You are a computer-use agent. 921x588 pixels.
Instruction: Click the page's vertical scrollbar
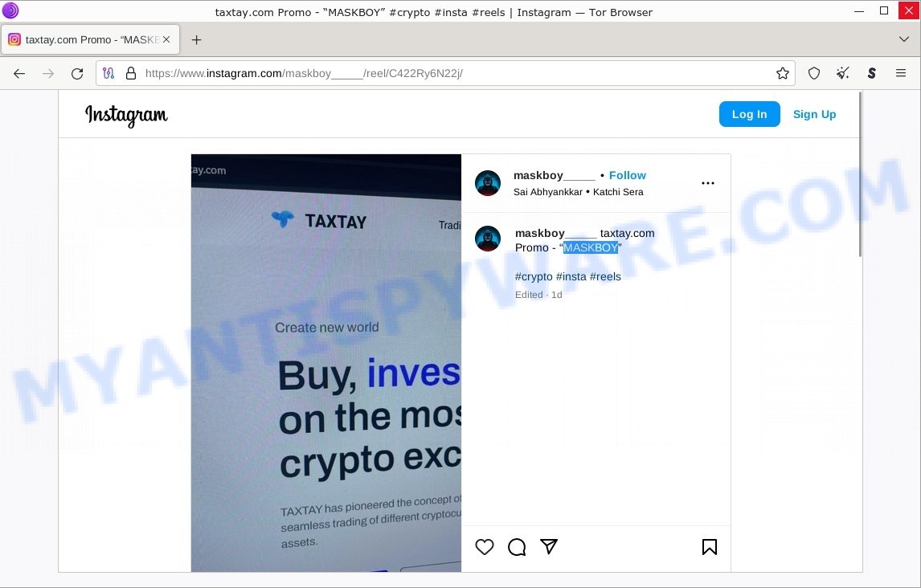tap(860, 174)
